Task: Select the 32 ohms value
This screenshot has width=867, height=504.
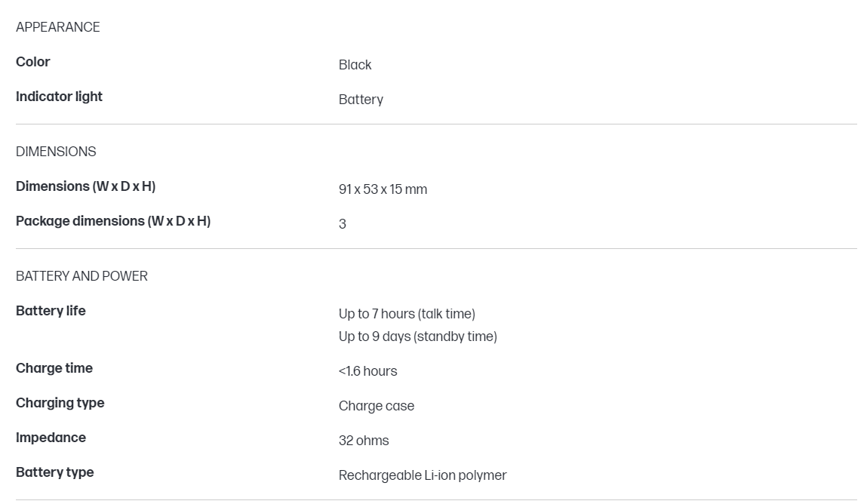Action: click(x=364, y=441)
